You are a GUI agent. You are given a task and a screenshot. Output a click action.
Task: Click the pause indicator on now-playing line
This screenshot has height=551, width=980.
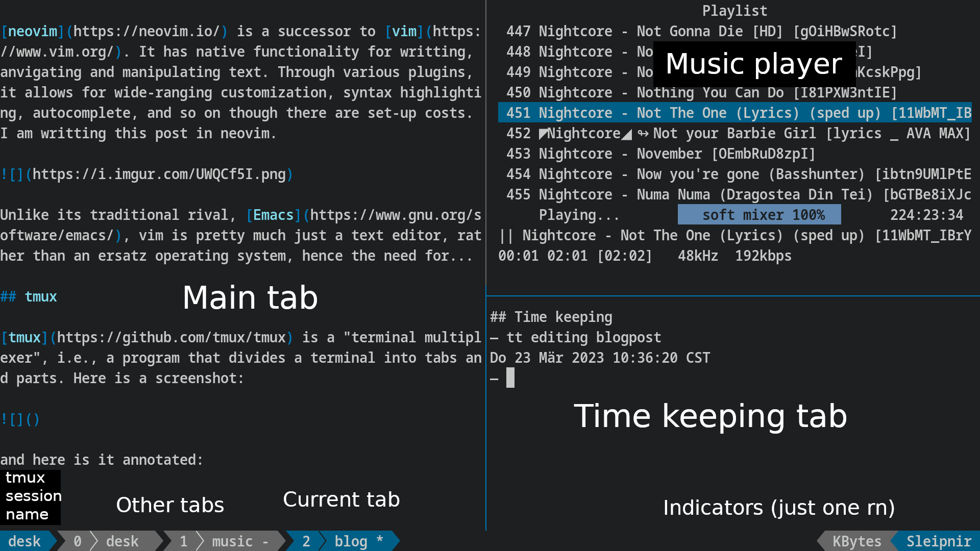point(506,235)
